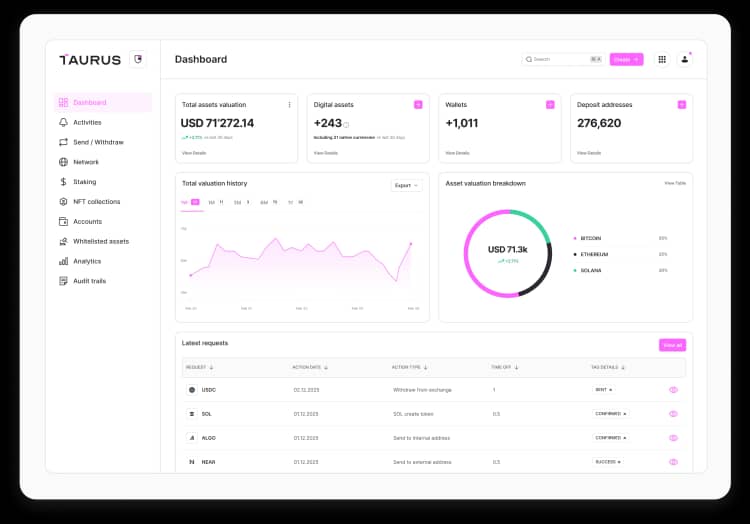Viewport: 750px width, 524px height.
Task: Click the Accounts wallet icon
Action: 63,221
